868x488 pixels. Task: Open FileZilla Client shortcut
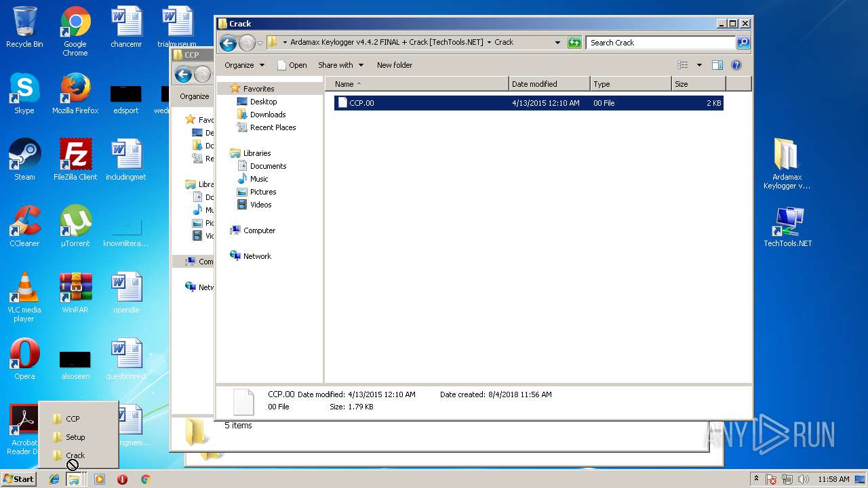(x=75, y=160)
